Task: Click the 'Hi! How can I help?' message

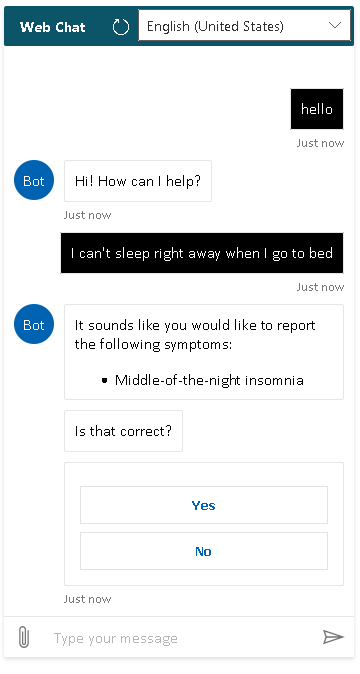Action: pos(138,181)
